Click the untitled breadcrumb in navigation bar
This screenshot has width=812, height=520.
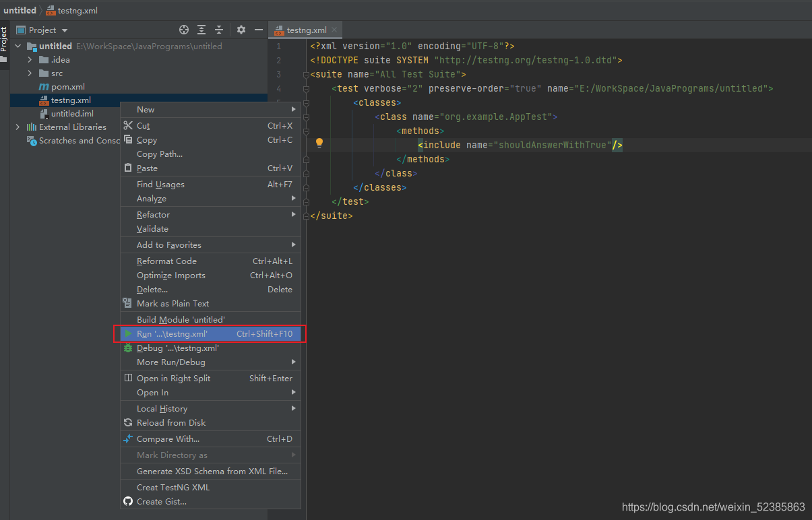(x=20, y=10)
